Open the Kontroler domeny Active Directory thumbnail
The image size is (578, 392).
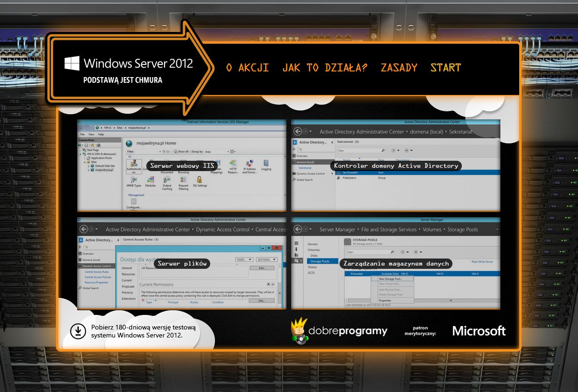tap(396, 165)
